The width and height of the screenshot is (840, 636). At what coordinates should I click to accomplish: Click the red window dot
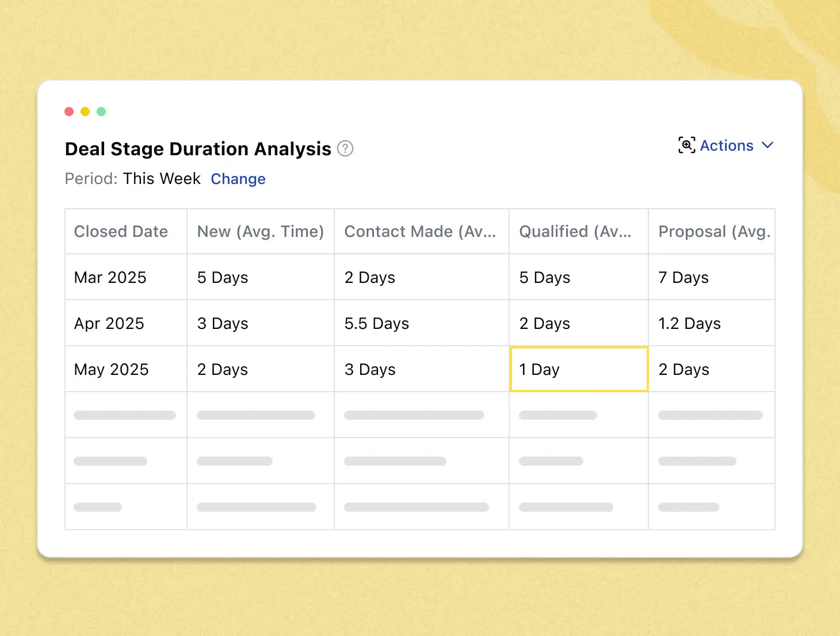coord(69,112)
